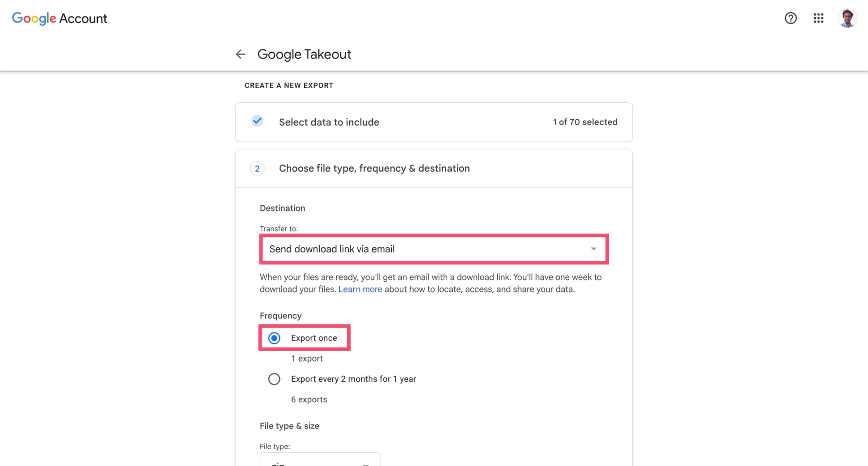Click the step 2 numbered circle
Viewport: 868px width, 466px height.
click(x=257, y=168)
